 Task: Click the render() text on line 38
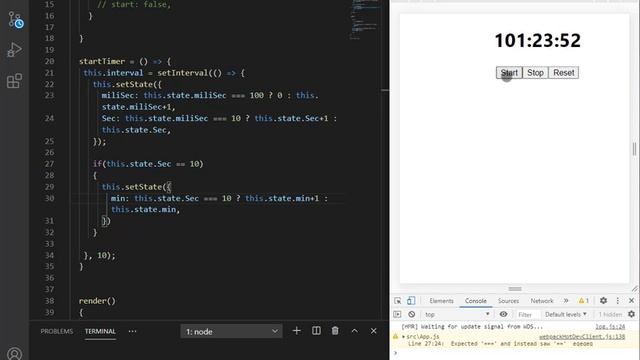[x=97, y=301]
